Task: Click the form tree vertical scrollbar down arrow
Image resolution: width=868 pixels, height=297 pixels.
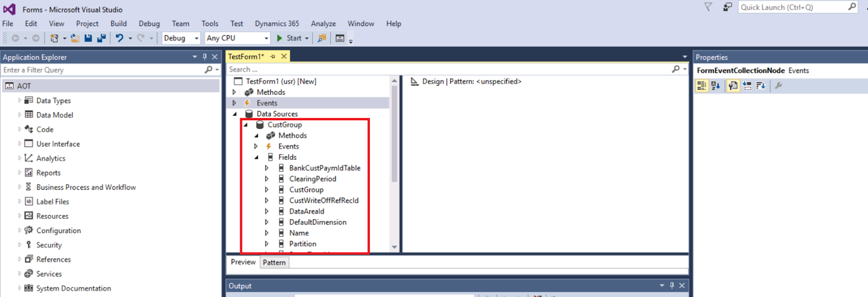Action: pyautogui.click(x=394, y=247)
